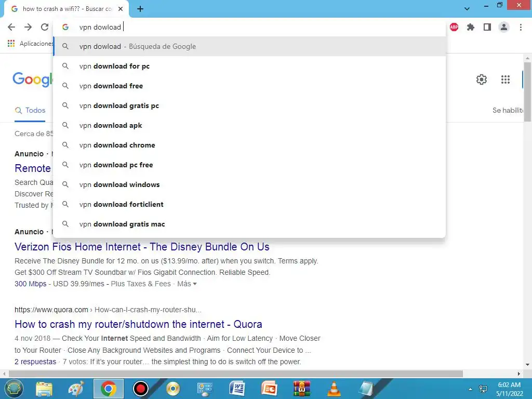The width and height of the screenshot is (532, 399).
Task: Open the Remote ad link
Action: 33,168
